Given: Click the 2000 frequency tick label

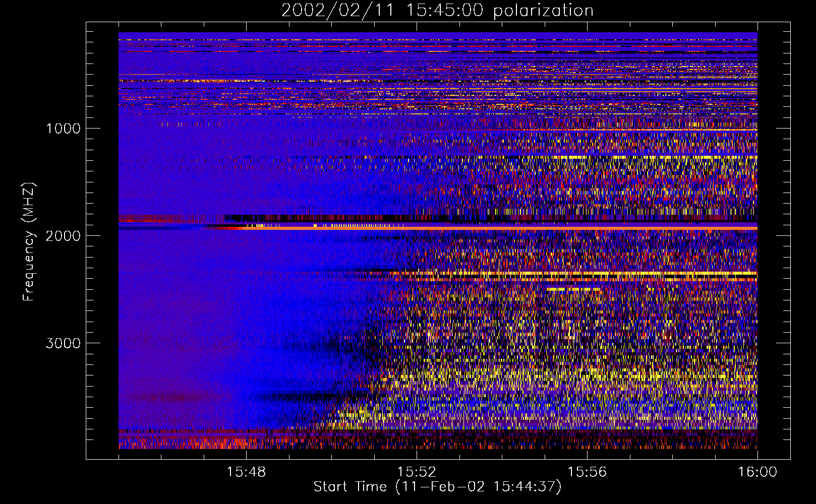Looking at the screenshot, I should point(63,236).
